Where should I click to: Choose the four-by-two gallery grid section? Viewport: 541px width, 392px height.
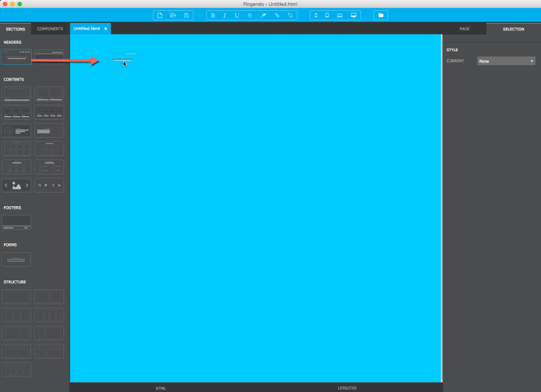click(16, 149)
